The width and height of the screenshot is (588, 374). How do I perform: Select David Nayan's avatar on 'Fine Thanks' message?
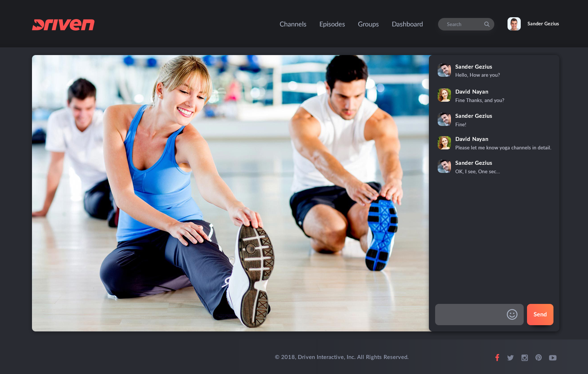[x=444, y=95]
